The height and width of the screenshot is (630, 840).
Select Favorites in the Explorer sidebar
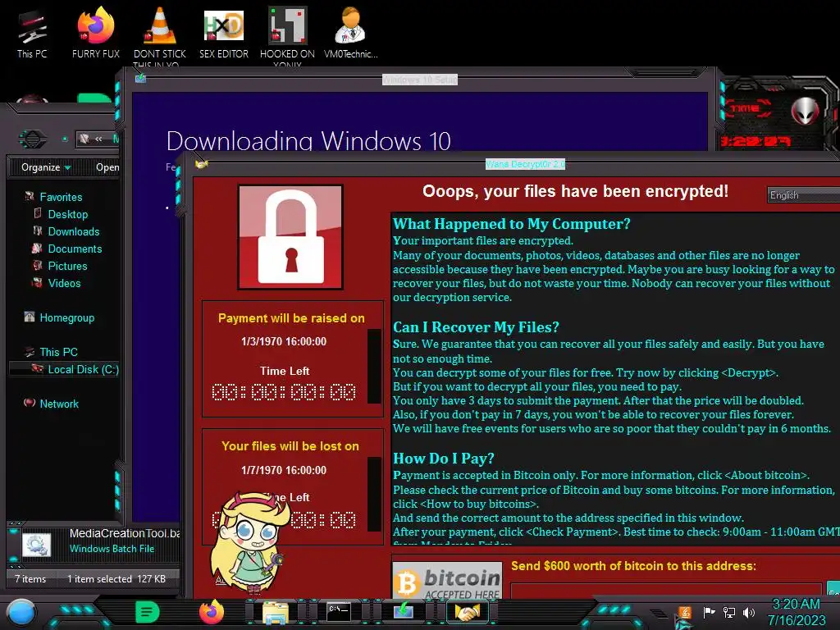[x=61, y=197]
